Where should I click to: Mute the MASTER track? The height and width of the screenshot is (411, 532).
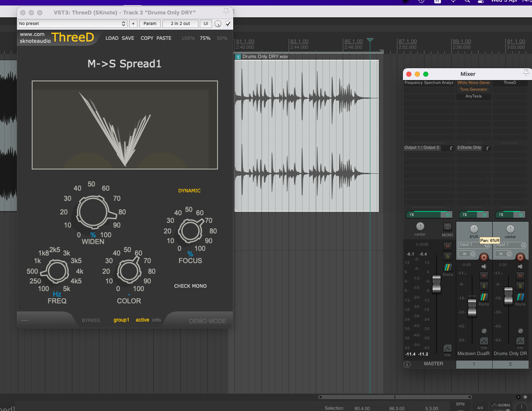click(x=447, y=246)
